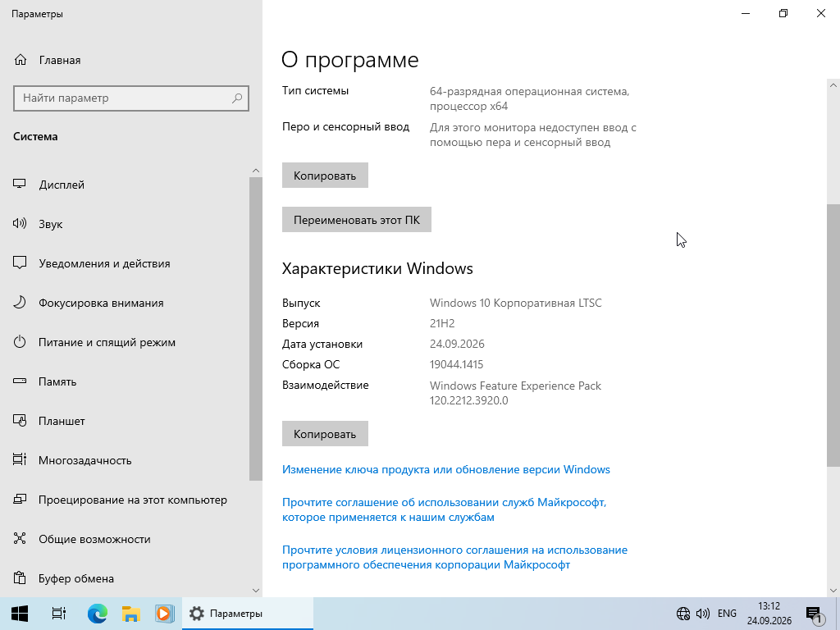This screenshot has height=630, width=840.
Task: Minimize the Параметры window
Action: (x=745, y=13)
